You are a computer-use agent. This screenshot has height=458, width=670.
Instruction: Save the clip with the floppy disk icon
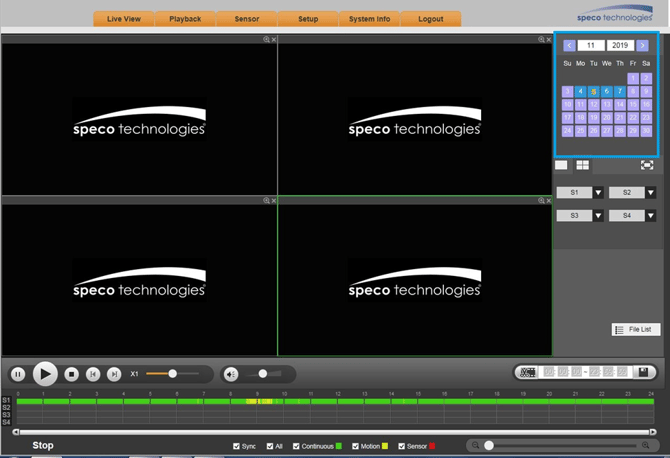click(x=643, y=372)
